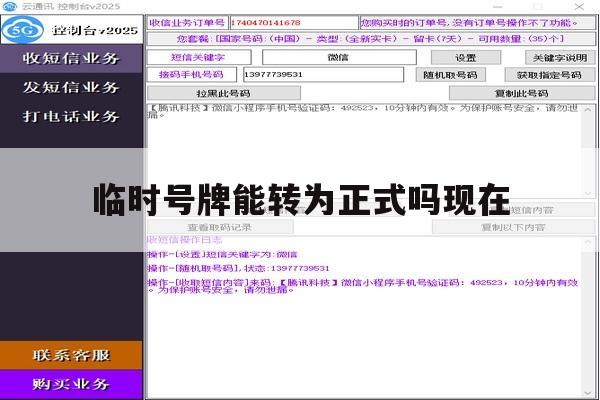Click the 接码手机号码 label

click(x=191, y=74)
